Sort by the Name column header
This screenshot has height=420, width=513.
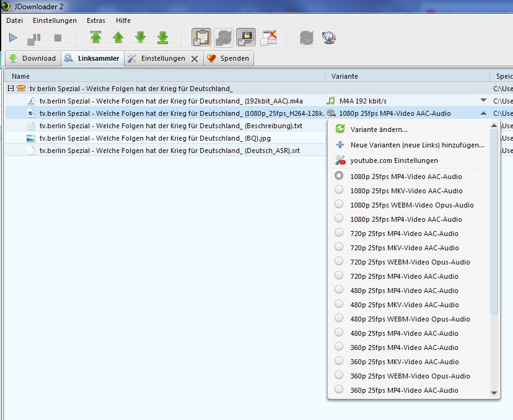click(165, 76)
